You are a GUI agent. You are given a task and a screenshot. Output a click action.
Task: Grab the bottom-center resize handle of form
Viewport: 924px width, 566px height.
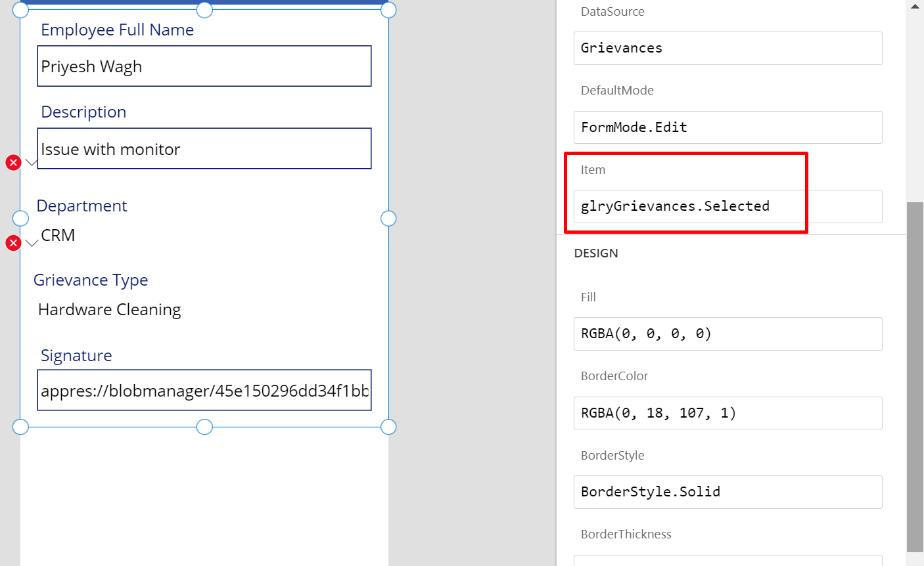pos(204,427)
